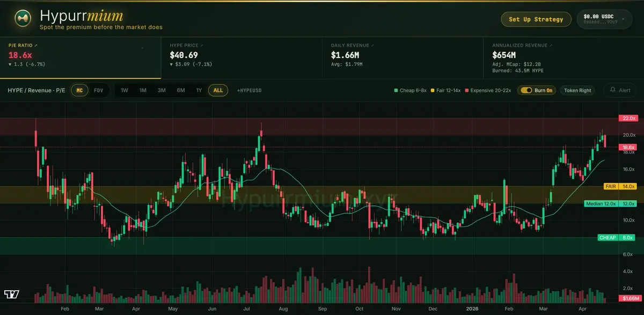The width and height of the screenshot is (644, 315).
Task: Click the Jul label on the time axis
Action: coord(247,309)
